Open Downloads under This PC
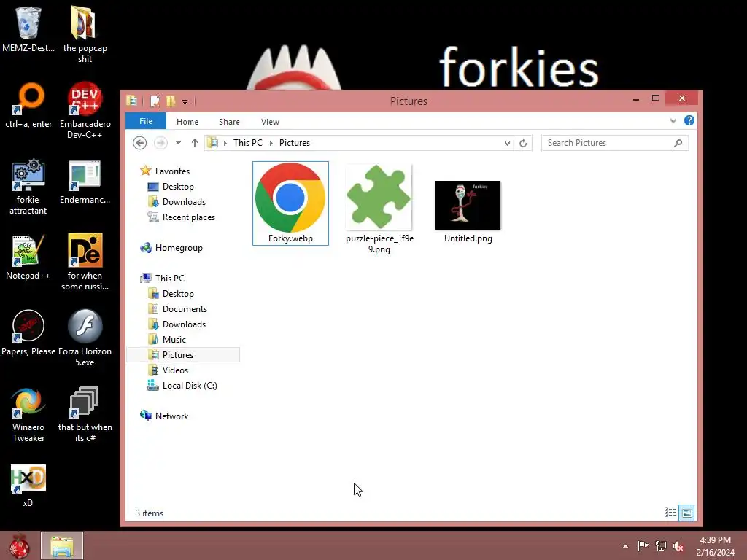 click(177, 324)
